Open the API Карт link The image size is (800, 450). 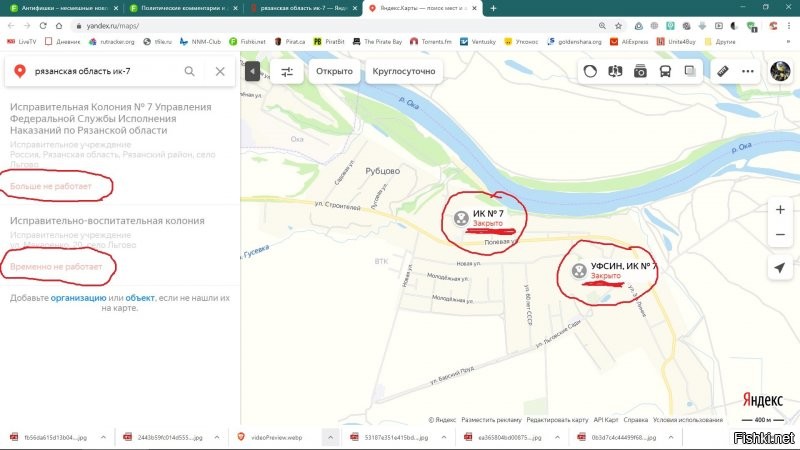click(x=606, y=420)
